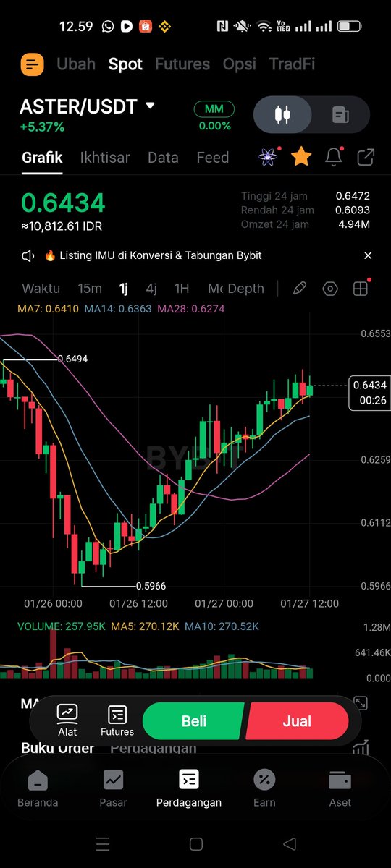The image size is (391, 868).
Task: Toggle to candlestick chart view
Action: click(x=283, y=115)
